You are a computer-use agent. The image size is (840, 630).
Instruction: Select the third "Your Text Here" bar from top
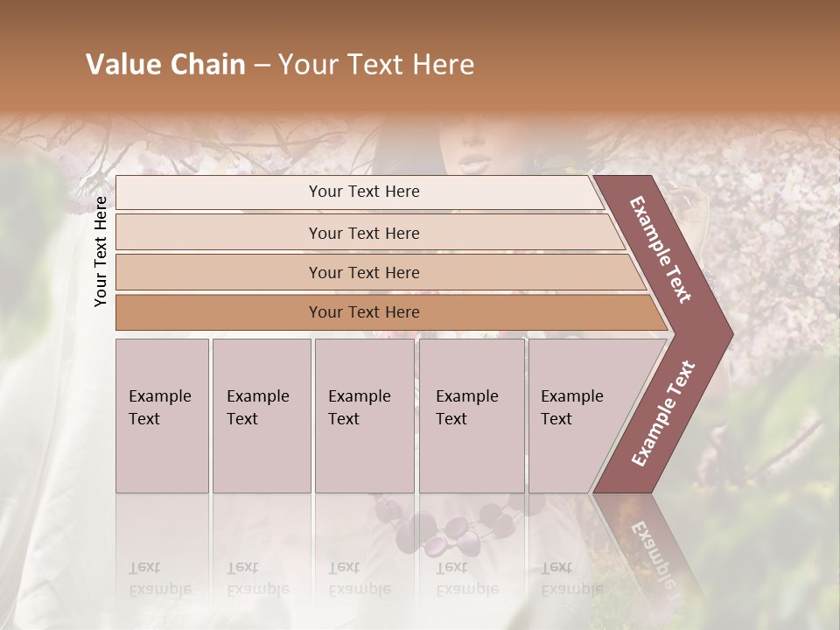pyautogui.click(x=364, y=273)
